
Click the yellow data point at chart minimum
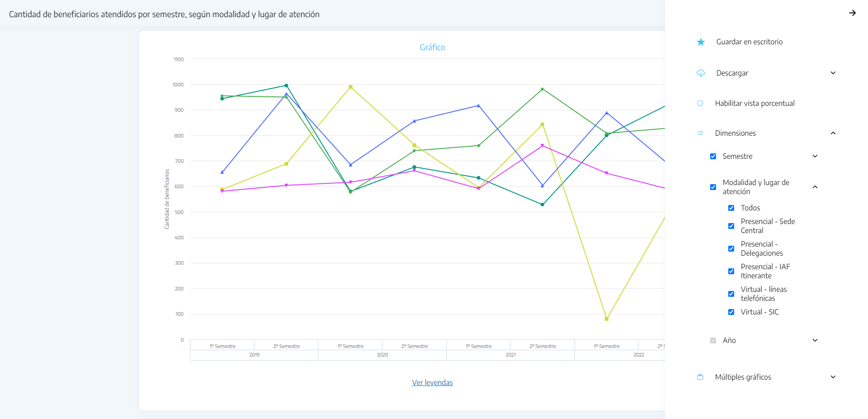coord(607,319)
